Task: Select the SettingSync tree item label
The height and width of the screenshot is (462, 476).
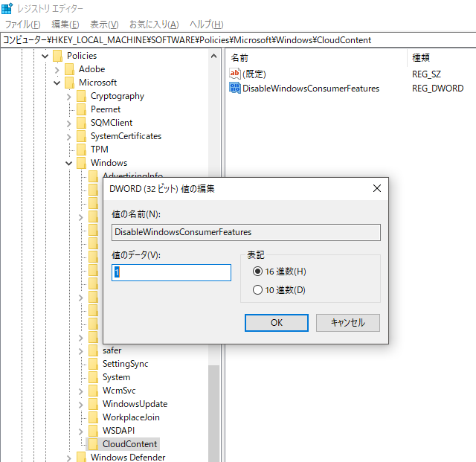Action: (x=126, y=364)
